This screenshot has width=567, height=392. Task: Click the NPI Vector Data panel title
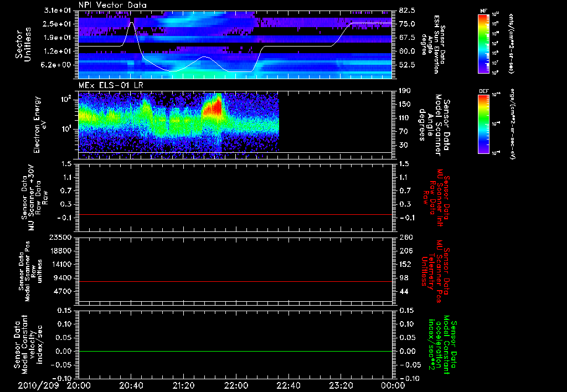112,5
